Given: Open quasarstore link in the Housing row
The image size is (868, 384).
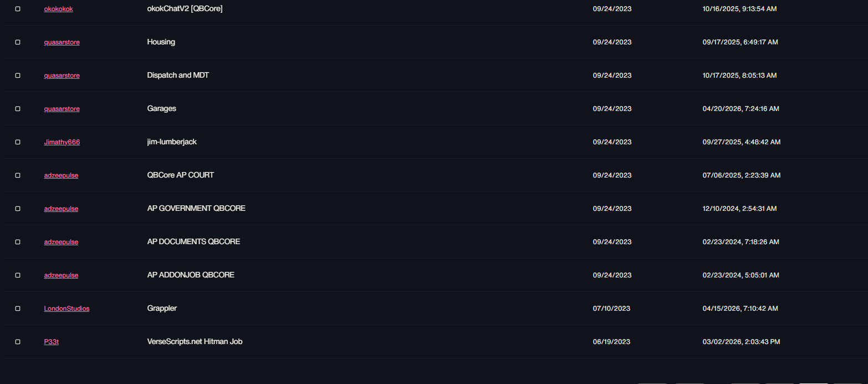Looking at the screenshot, I should pyautogui.click(x=62, y=42).
